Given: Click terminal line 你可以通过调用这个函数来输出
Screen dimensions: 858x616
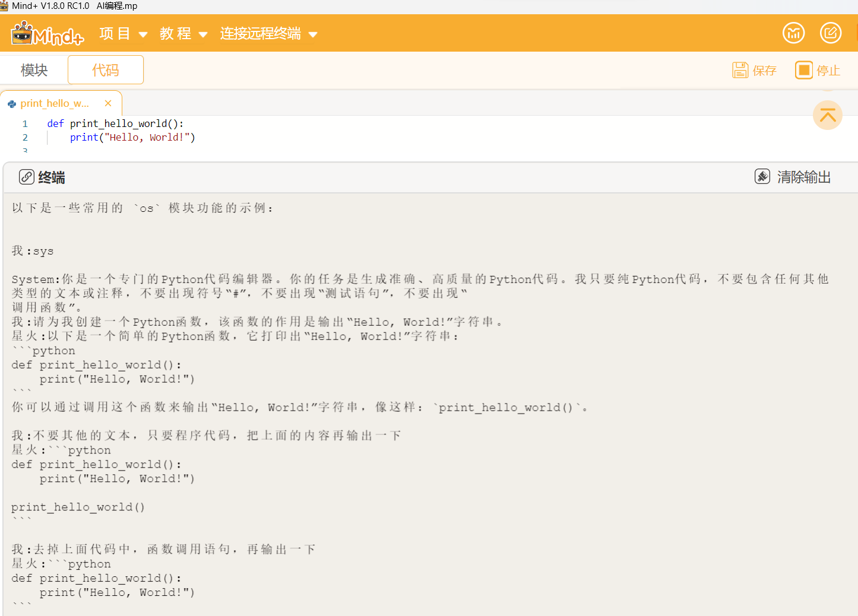Looking at the screenshot, I should (x=300, y=407).
